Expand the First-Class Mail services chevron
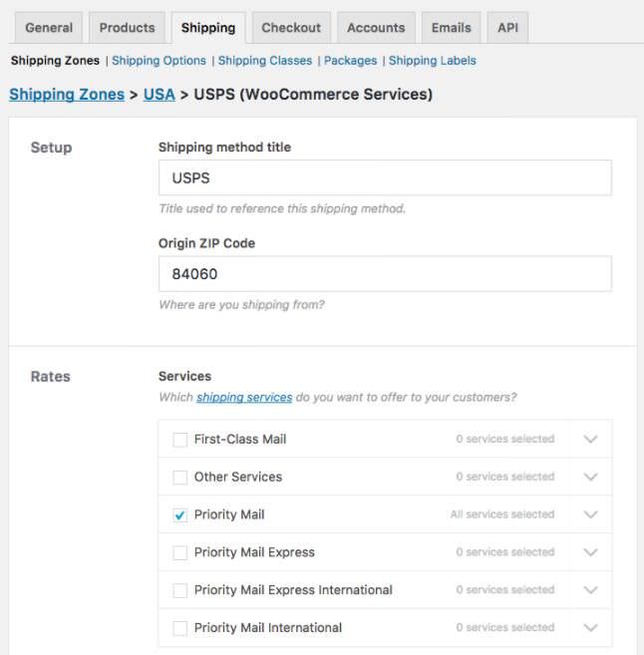 pos(590,439)
